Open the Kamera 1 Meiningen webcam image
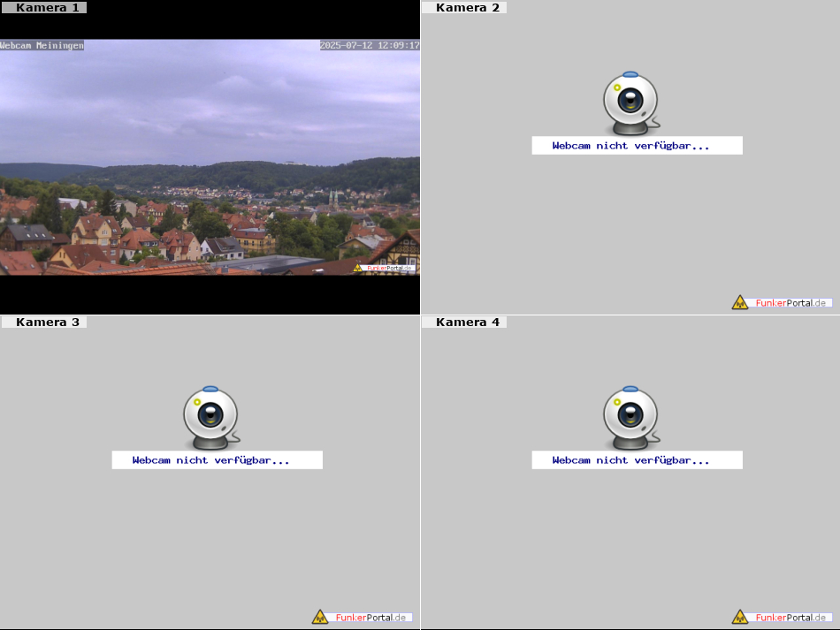This screenshot has height=630, width=840. click(x=210, y=157)
